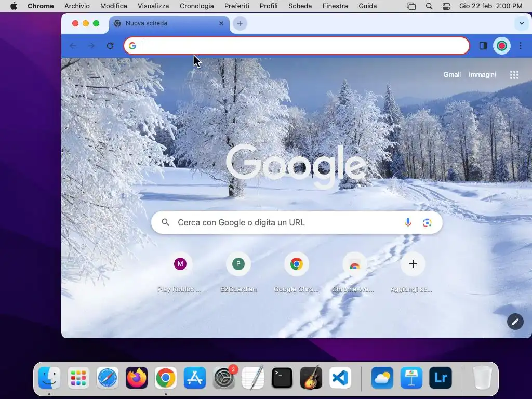The height and width of the screenshot is (399, 532).
Task: Launch GarageBand from the Dock
Action: click(x=311, y=378)
